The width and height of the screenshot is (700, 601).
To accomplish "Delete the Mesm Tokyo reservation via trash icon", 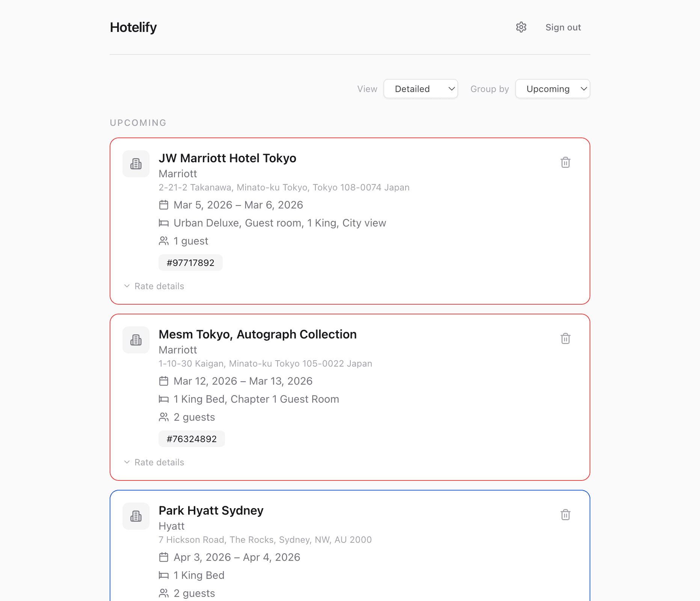I will 566,338.
